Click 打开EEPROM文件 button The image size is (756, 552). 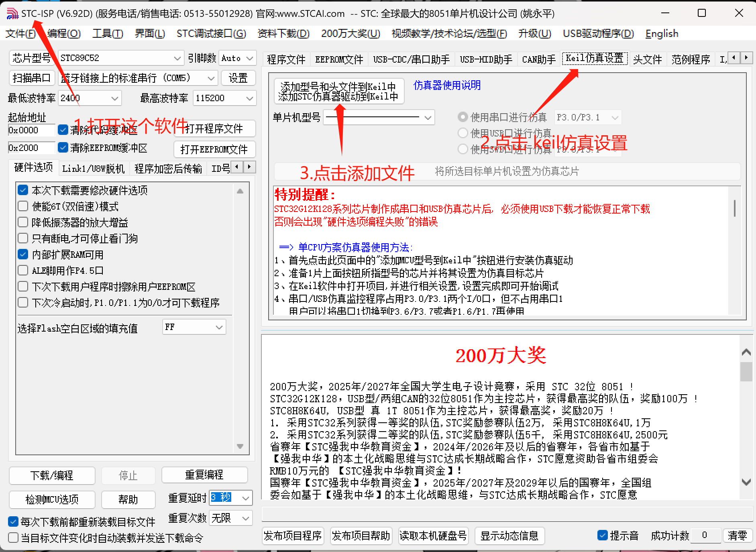click(214, 149)
